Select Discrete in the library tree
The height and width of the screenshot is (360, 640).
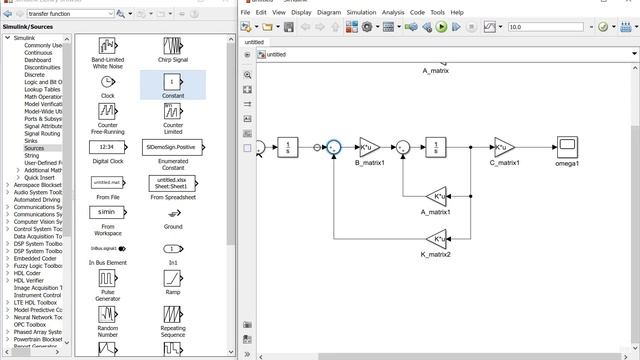34,75
